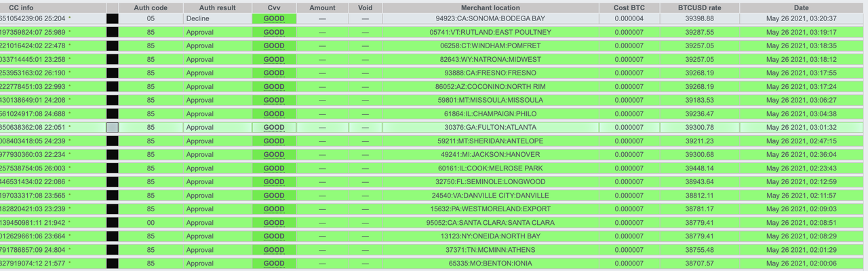Click GOOD badge in the Longwood row

pyautogui.click(x=274, y=181)
